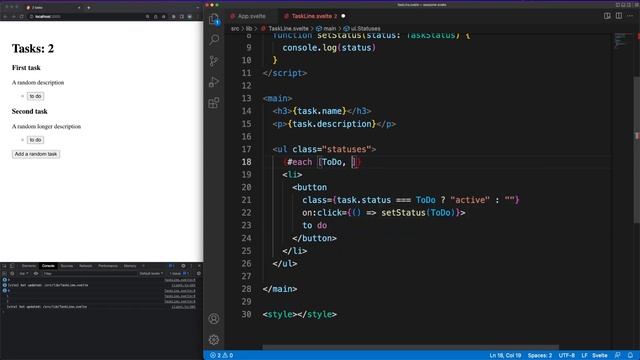Click the main breadcrumb segment
This screenshot has width=640, height=360.
point(329,29)
